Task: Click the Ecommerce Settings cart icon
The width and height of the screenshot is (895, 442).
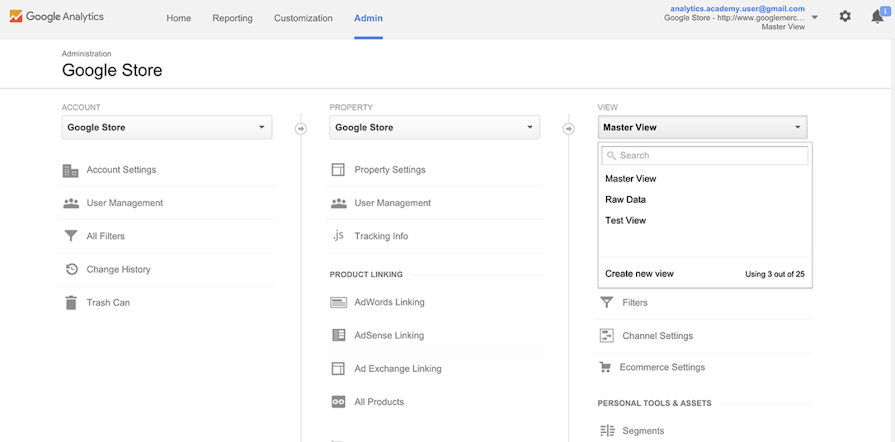Action: point(605,367)
